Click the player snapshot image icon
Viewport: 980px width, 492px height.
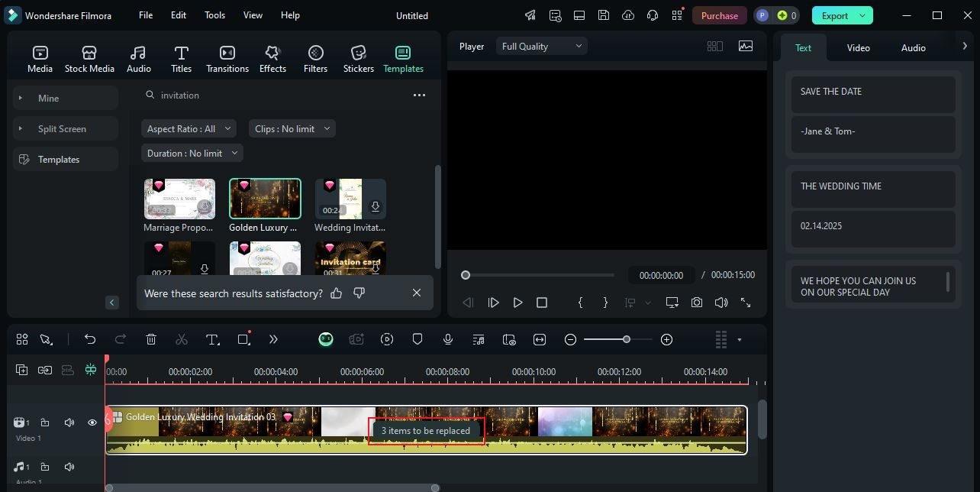click(x=746, y=46)
